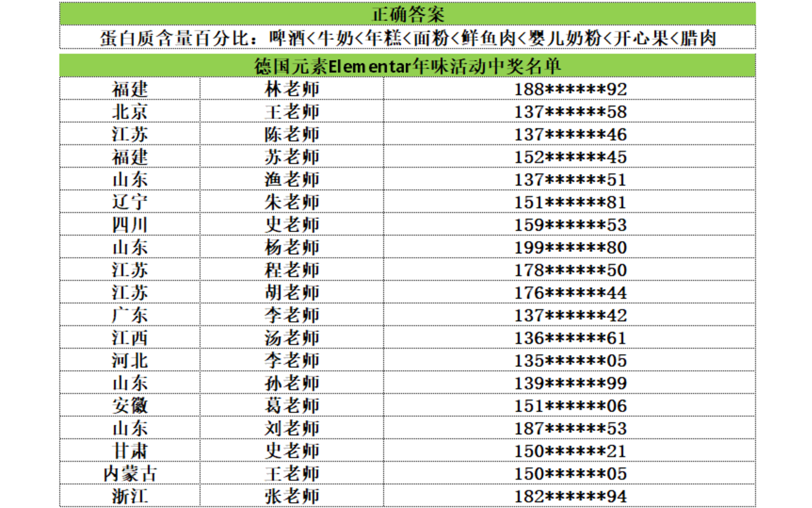
Task: Select 江苏 in the 胡老师 row
Action: 130,293
